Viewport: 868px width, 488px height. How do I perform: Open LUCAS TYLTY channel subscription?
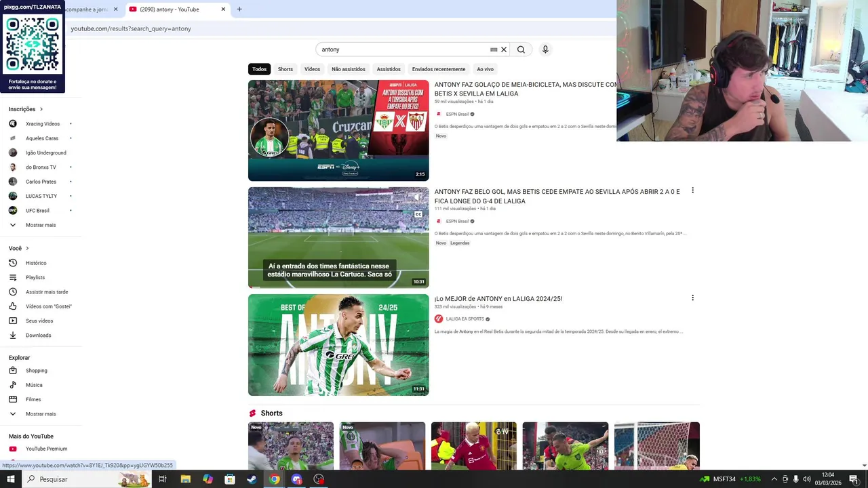pyautogui.click(x=41, y=197)
